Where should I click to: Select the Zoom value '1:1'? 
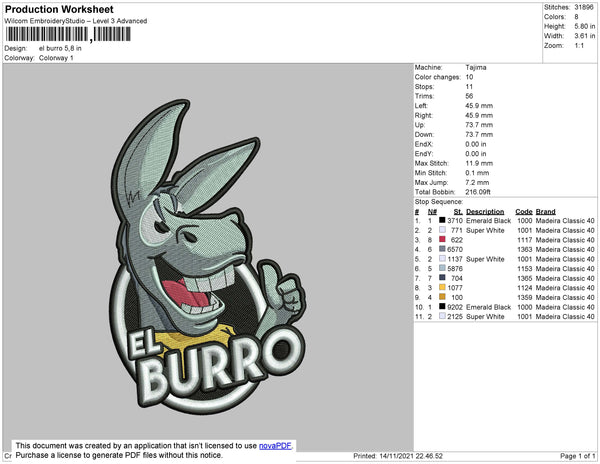tap(579, 46)
